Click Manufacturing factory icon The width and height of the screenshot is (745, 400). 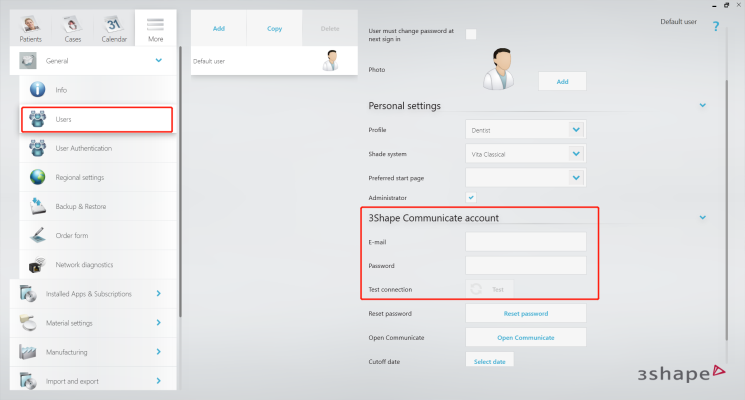click(x=28, y=352)
